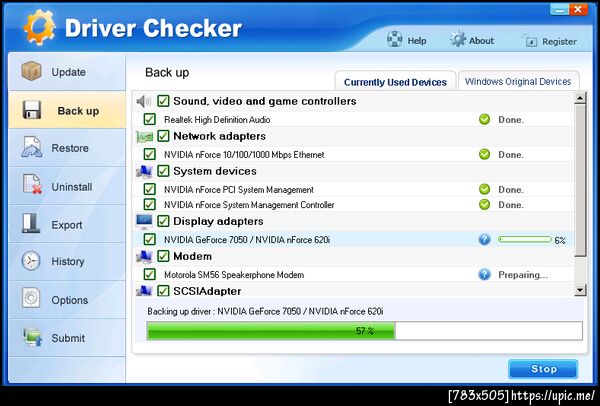Minimize the Driver Checker window
The height and width of the screenshot is (406, 600).
coord(559,10)
